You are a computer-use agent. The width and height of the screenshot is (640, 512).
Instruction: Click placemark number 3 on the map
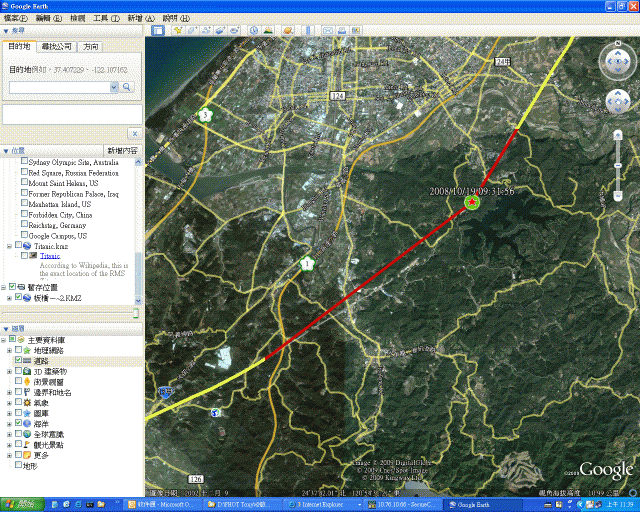tap(205, 115)
